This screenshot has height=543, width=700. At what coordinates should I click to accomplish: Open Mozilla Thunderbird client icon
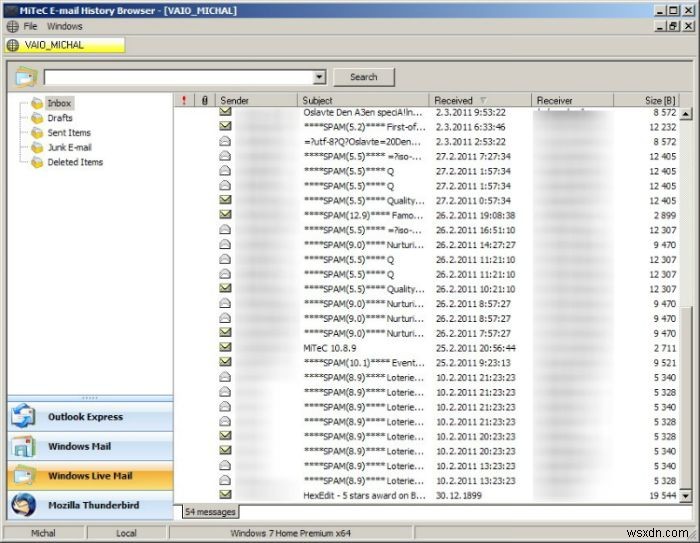[x=23, y=505]
